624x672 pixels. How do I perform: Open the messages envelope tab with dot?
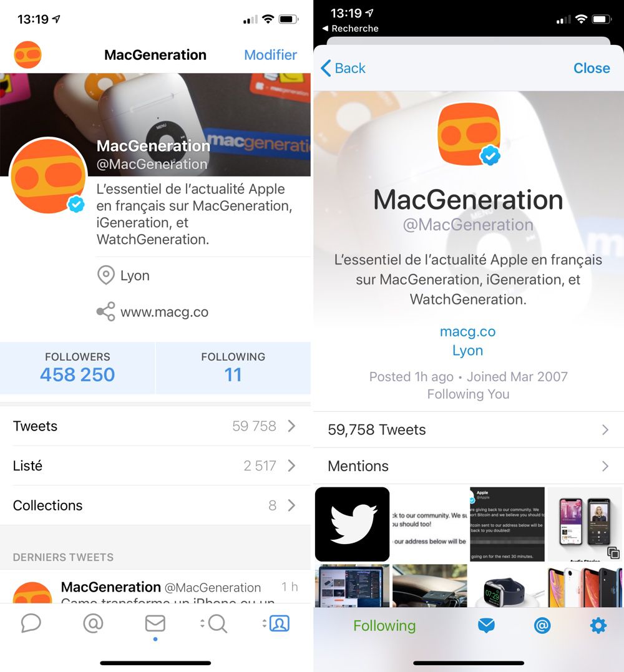[x=155, y=624]
